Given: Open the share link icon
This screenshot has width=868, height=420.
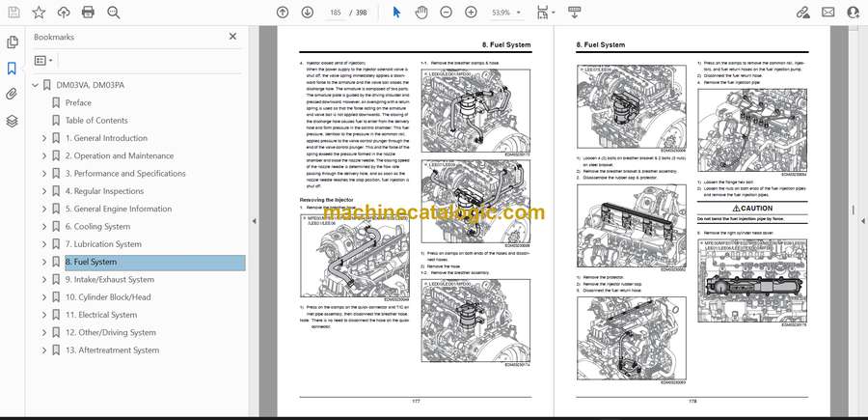Looking at the screenshot, I should point(802,13).
